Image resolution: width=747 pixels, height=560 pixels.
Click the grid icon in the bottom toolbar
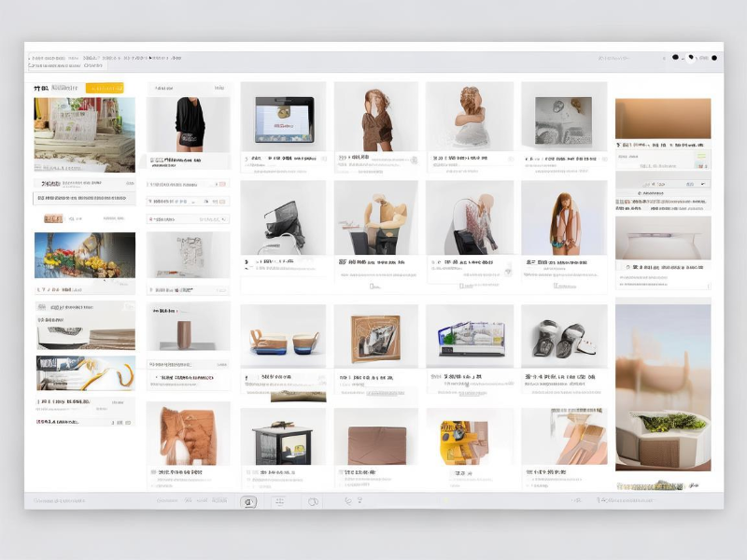coord(279,501)
